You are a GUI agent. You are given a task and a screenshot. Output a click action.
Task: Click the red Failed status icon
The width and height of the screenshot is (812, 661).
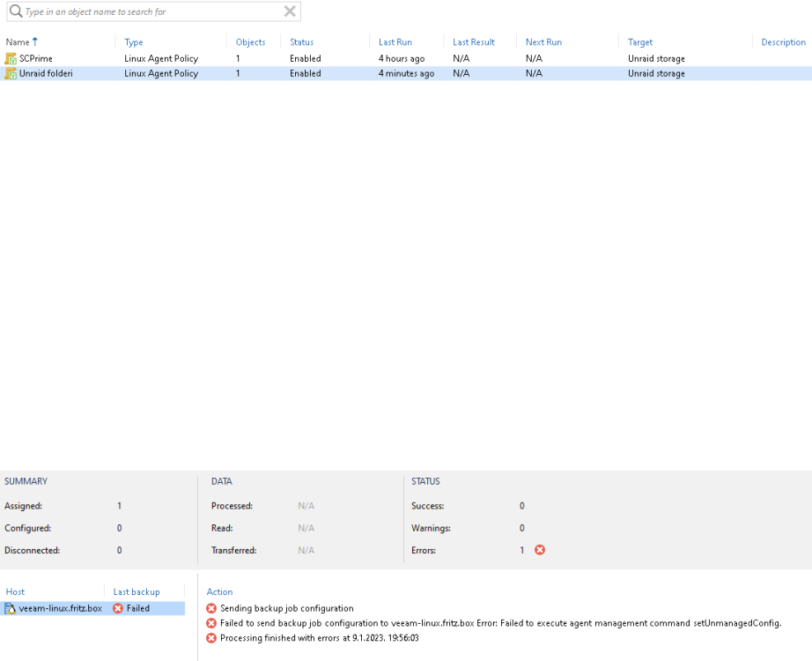click(118, 608)
